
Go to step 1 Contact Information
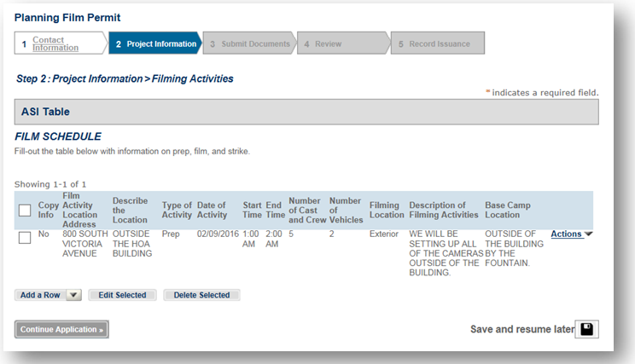[x=55, y=43]
